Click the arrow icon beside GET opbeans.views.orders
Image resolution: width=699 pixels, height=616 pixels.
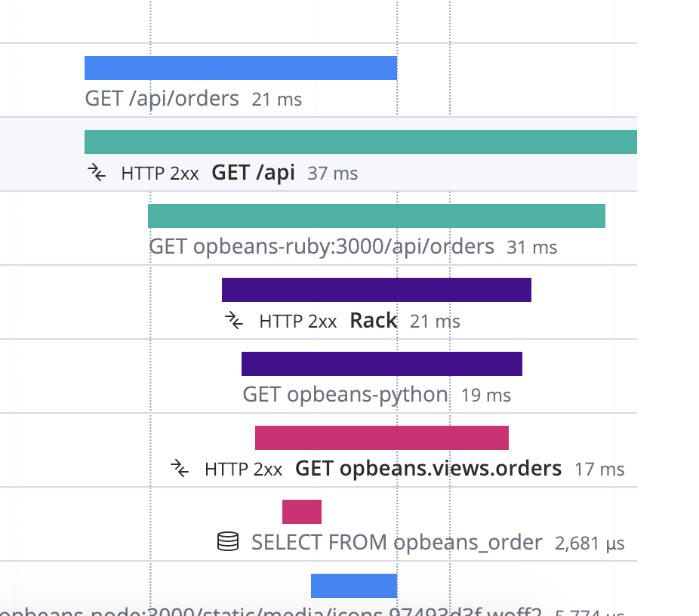coord(181,469)
